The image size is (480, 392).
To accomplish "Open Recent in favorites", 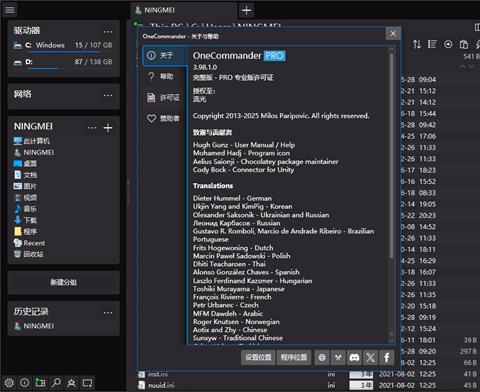I will [29, 243].
